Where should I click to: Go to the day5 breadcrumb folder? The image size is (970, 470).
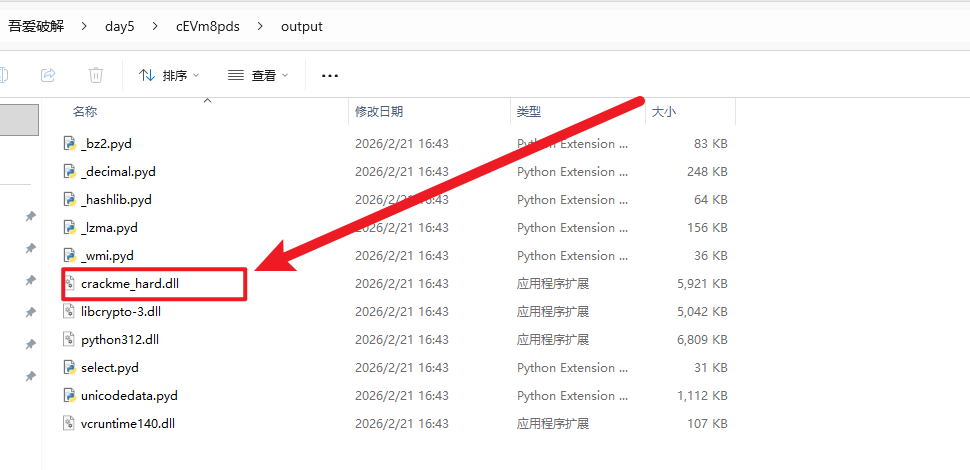coord(119,26)
